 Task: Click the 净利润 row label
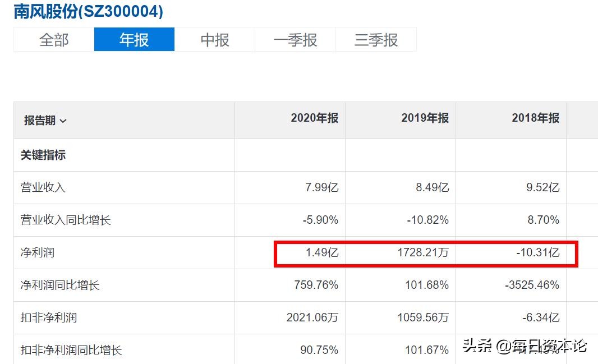pos(38,252)
